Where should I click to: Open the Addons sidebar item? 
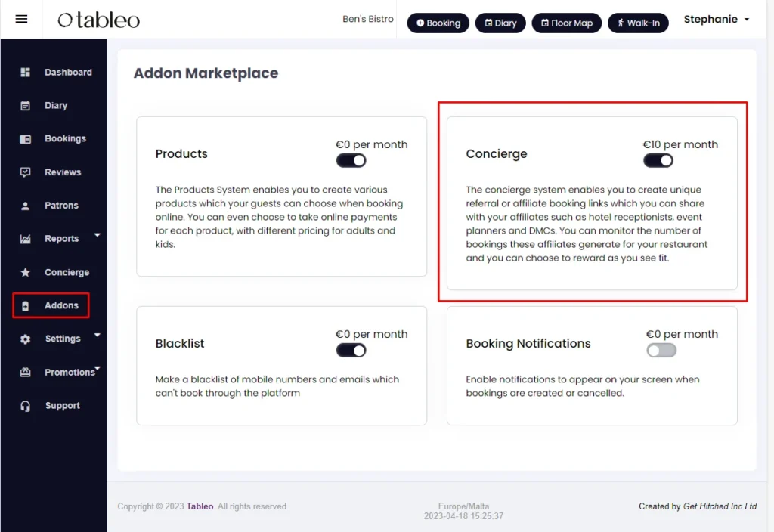(61, 305)
